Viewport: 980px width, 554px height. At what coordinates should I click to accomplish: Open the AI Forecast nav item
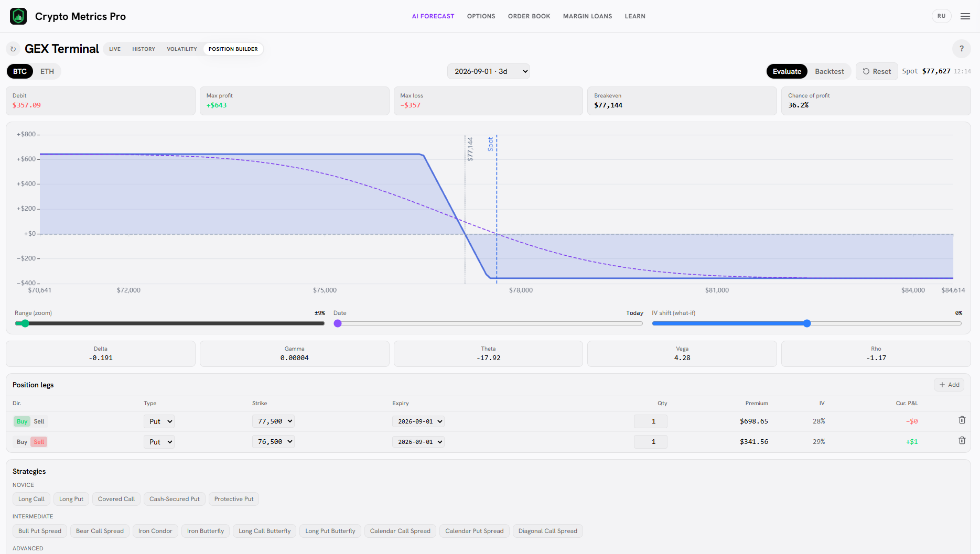(x=433, y=16)
